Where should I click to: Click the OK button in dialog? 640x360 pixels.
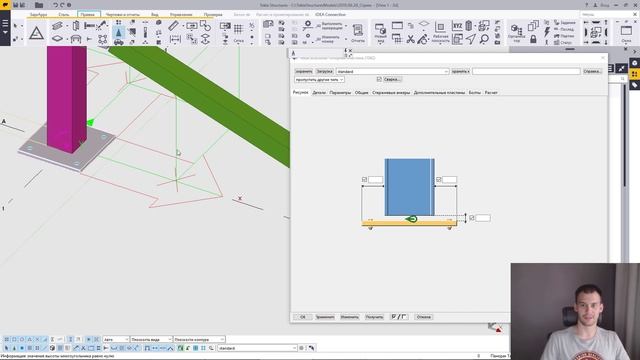point(302,317)
